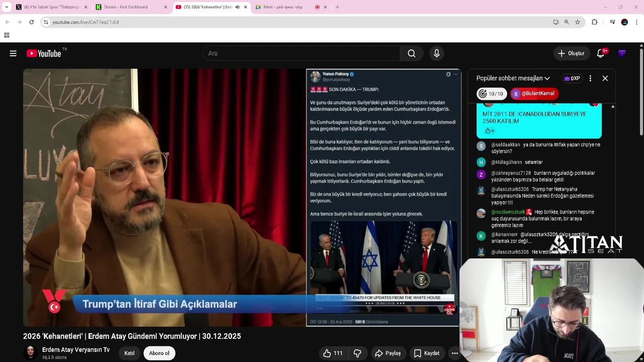The width and height of the screenshot is (644, 362).
Task: Switch to the Stream - Kick Dashboard tab
Action: point(132,7)
